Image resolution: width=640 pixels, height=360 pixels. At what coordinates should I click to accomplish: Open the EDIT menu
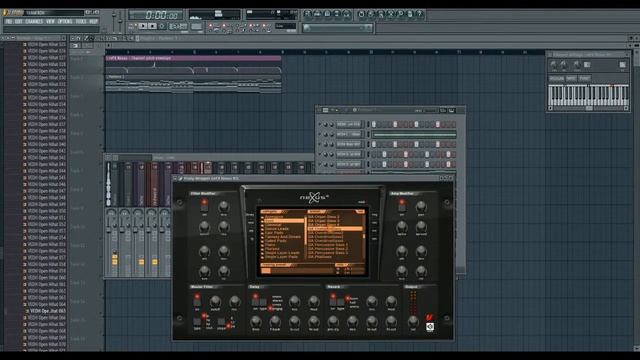click(x=19, y=22)
